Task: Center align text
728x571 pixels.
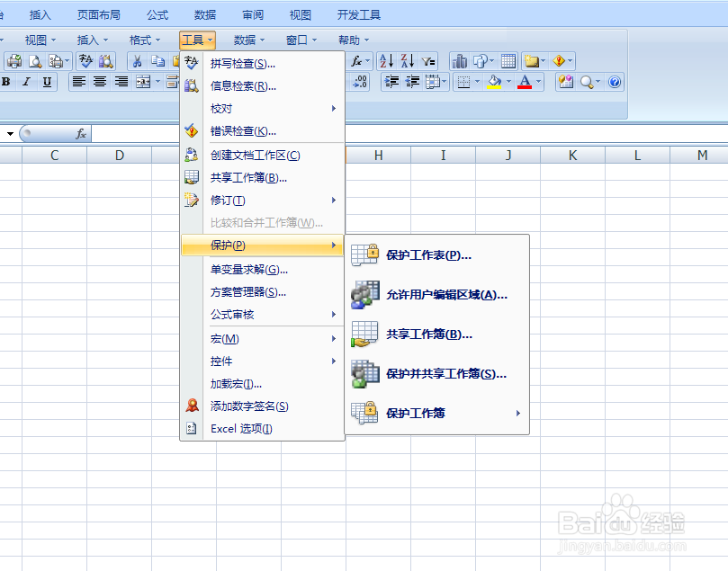Action: (100, 82)
